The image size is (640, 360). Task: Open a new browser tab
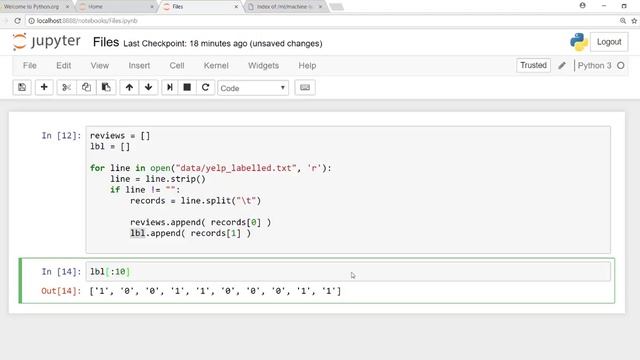pos(336,7)
